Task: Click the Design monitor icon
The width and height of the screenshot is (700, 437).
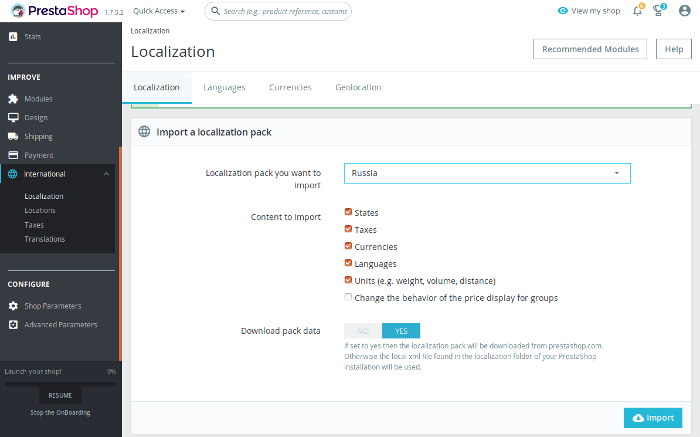Action: pos(13,117)
